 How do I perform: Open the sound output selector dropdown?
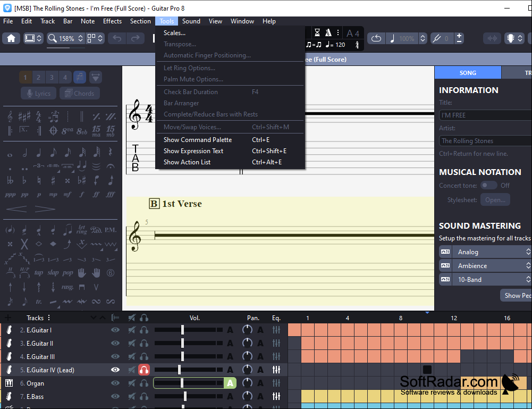tap(514, 38)
